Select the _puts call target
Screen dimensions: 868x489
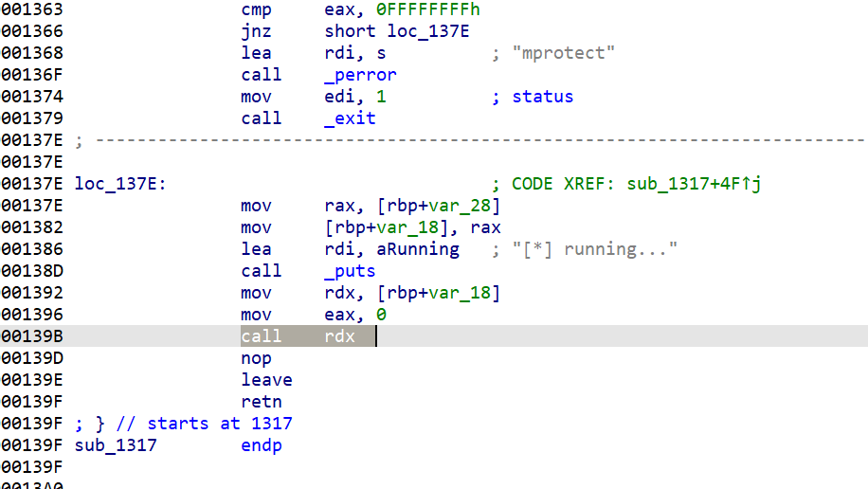350,271
